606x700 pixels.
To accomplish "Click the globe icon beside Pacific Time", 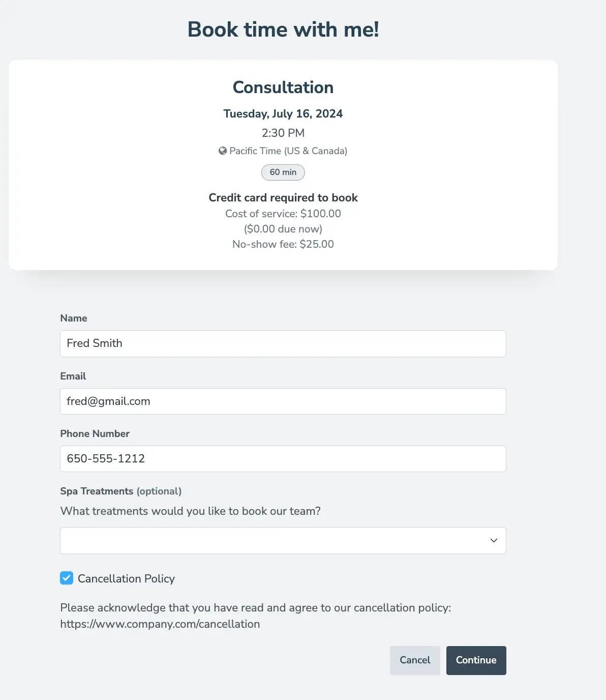I will point(223,151).
